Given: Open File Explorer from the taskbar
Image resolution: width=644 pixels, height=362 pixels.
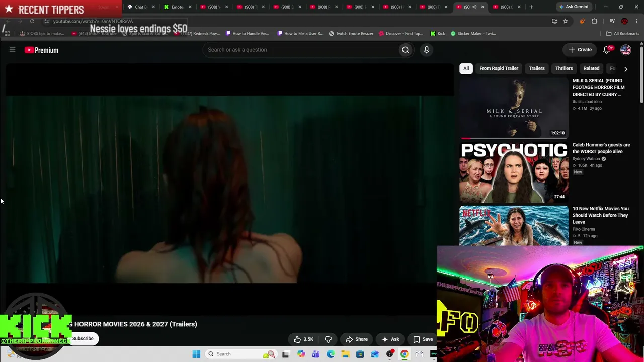Looking at the screenshot, I should (x=345, y=354).
